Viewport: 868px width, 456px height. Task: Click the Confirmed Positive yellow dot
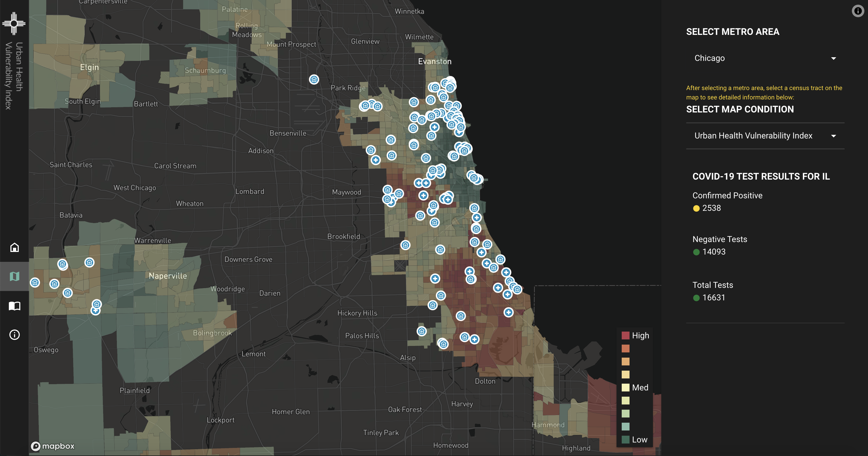(696, 208)
